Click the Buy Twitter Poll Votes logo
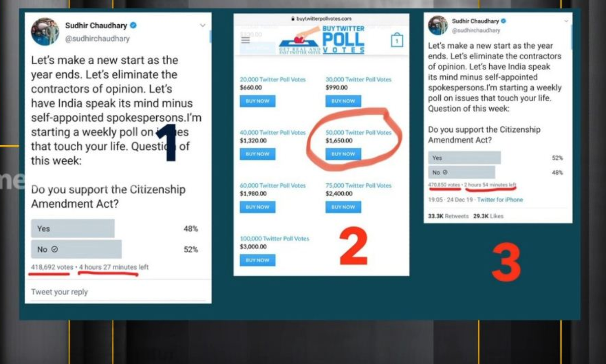 coord(322,40)
